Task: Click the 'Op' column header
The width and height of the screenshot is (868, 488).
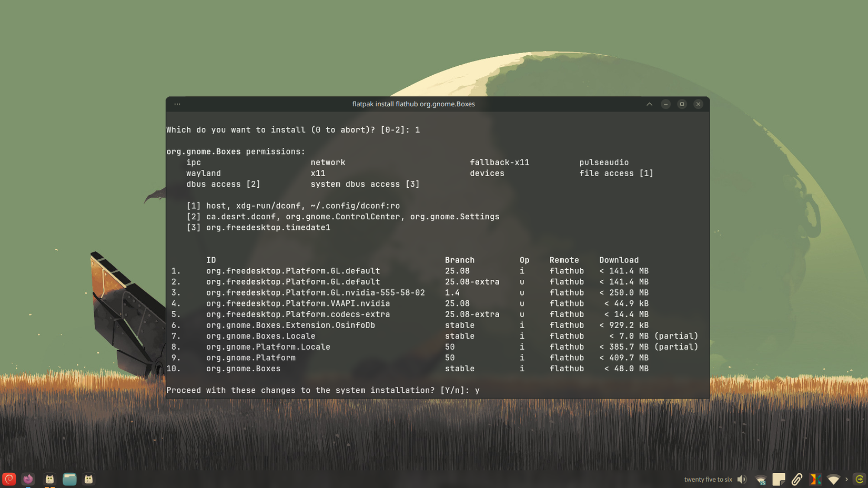Action: [x=524, y=260]
